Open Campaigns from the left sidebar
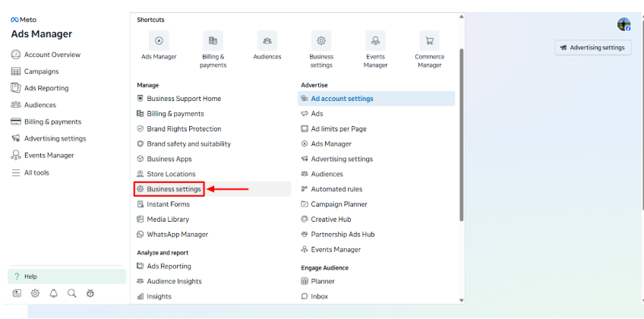Image resolution: width=644 pixels, height=319 pixels. [41, 71]
